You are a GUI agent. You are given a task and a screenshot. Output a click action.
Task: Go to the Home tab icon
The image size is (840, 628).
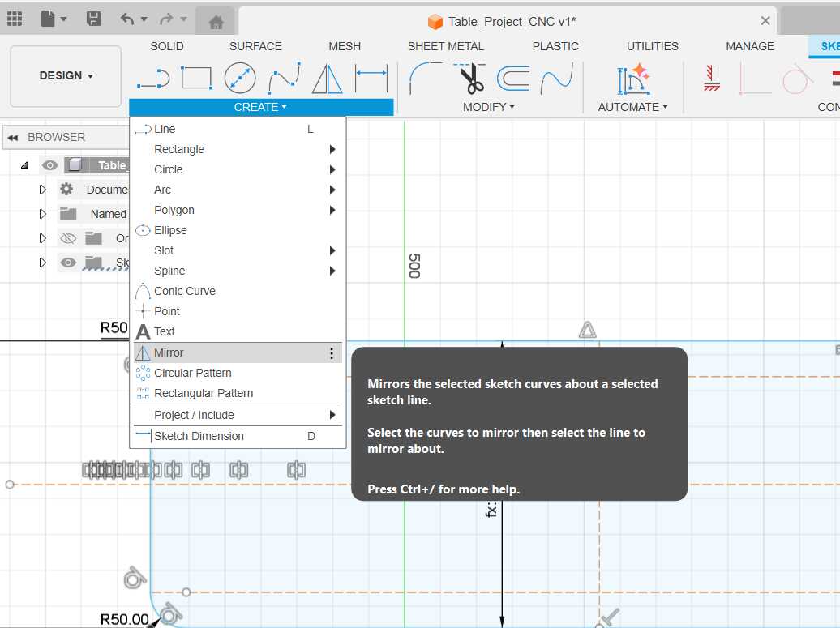pyautogui.click(x=216, y=21)
